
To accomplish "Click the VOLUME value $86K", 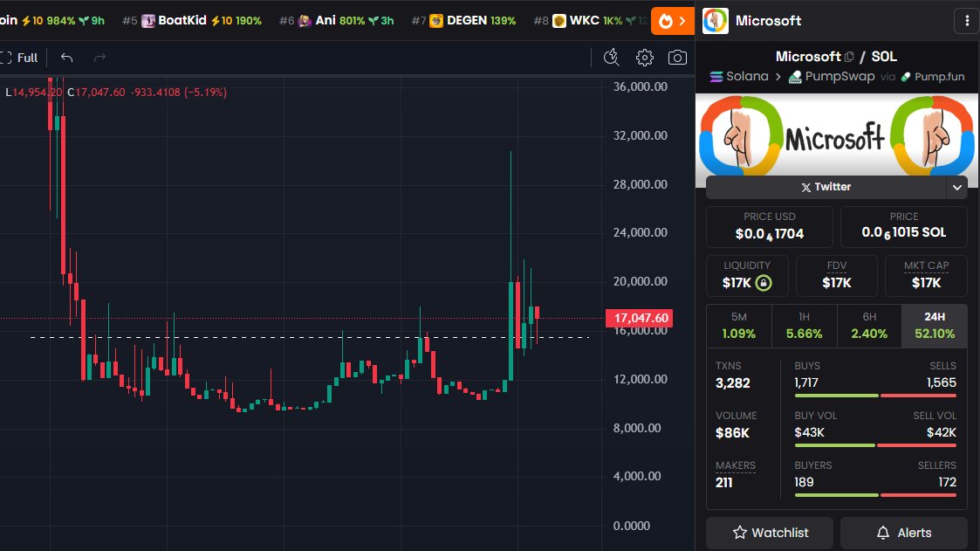I will coord(732,433).
